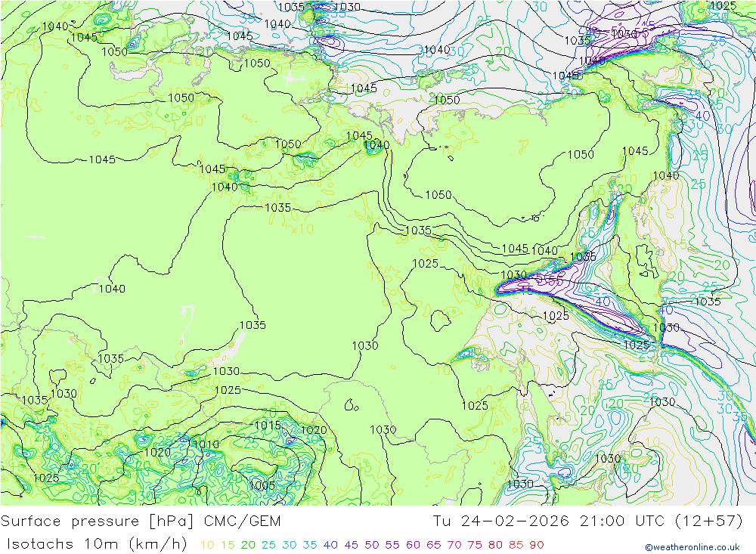Click the 70 isotach legend value
Screen dimensions: 756x554
[x=454, y=545]
